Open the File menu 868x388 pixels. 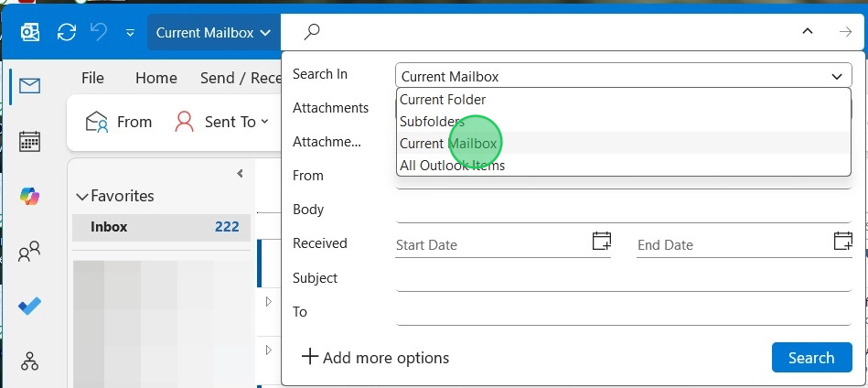(92, 78)
